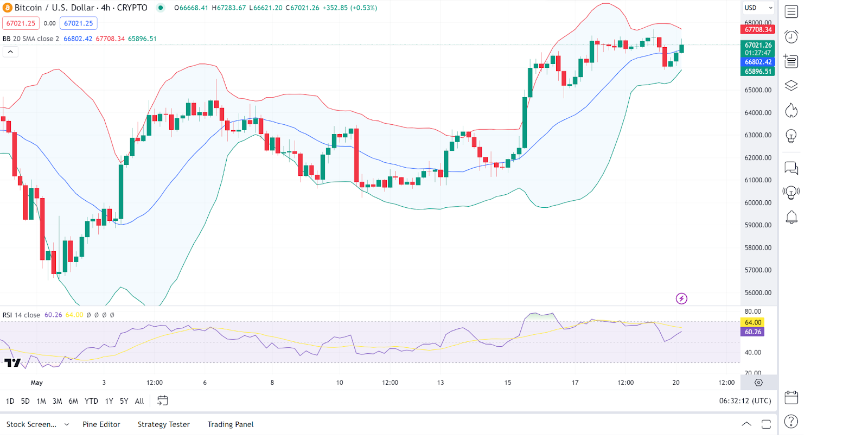Open the Ideas lightbulb icon

pyautogui.click(x=792, y=136)
